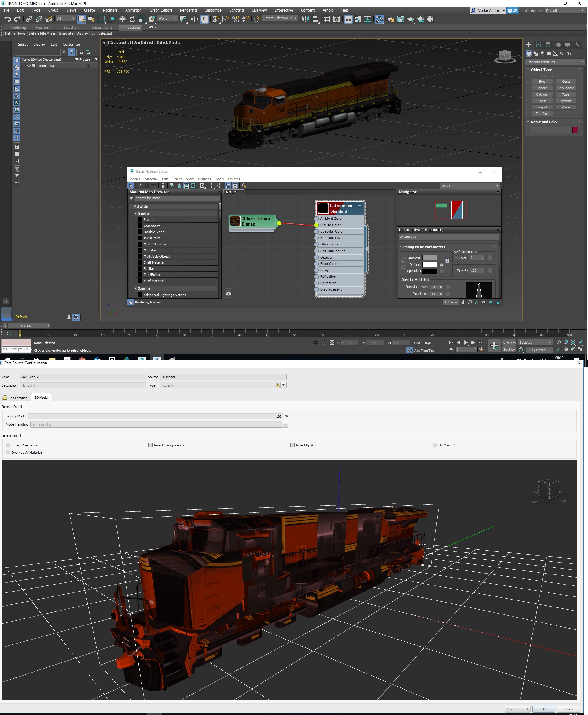Open the Render Setup icon

click(391, 19)
